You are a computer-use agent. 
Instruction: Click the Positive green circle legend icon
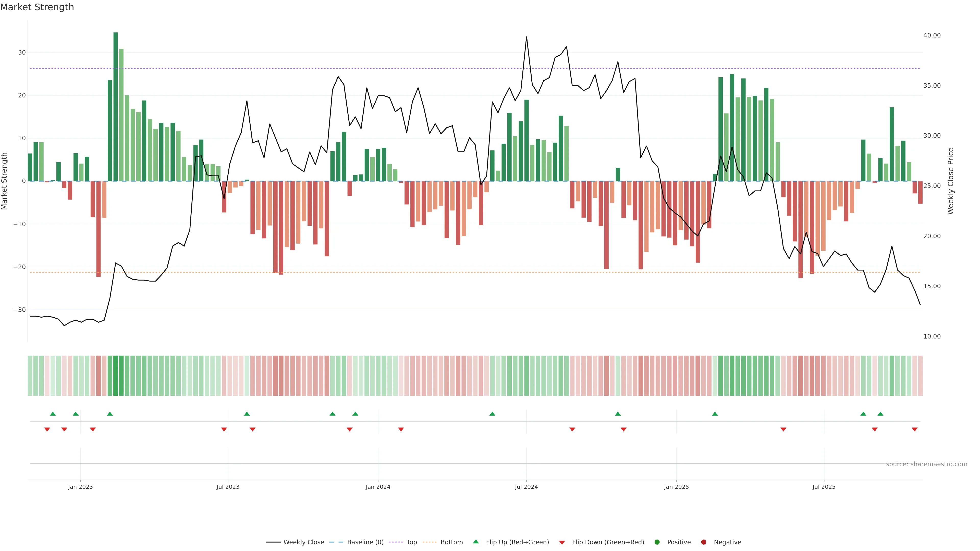point(657,542)
